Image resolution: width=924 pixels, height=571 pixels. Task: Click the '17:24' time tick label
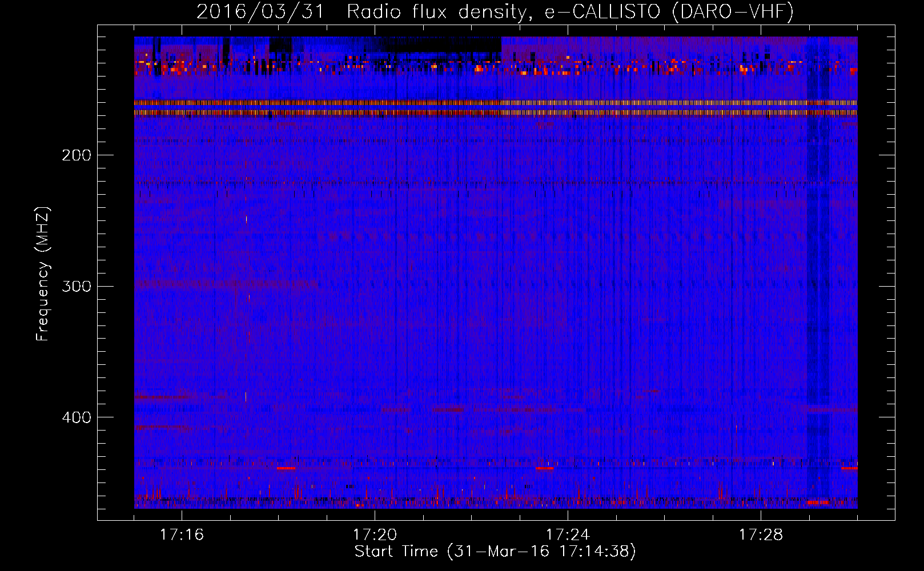568,535
